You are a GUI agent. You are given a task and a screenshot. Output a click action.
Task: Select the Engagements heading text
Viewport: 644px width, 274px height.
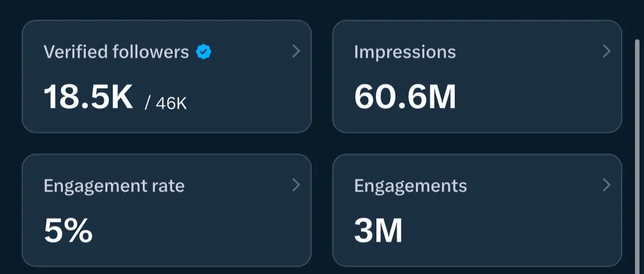click(x=410, y=186)
